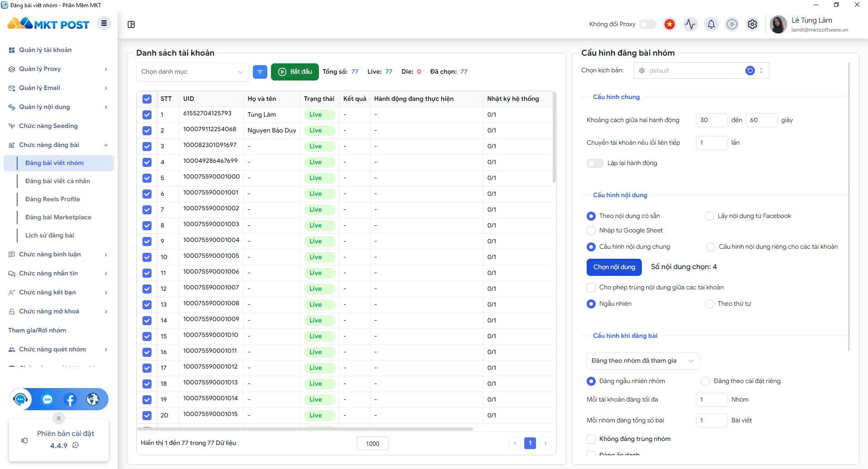Expand Quản lý Proxy menu

[x=58, y=69]
